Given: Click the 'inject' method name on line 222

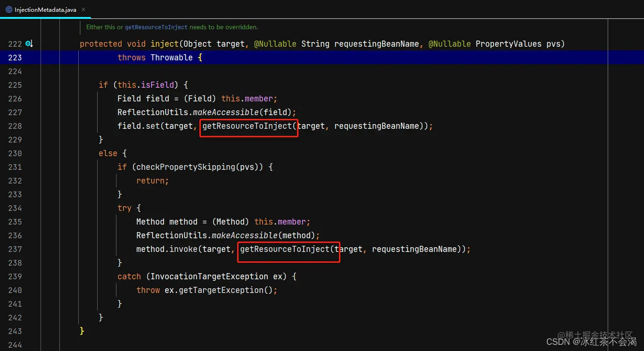Looking at the screenshot, I should (165, 44).
